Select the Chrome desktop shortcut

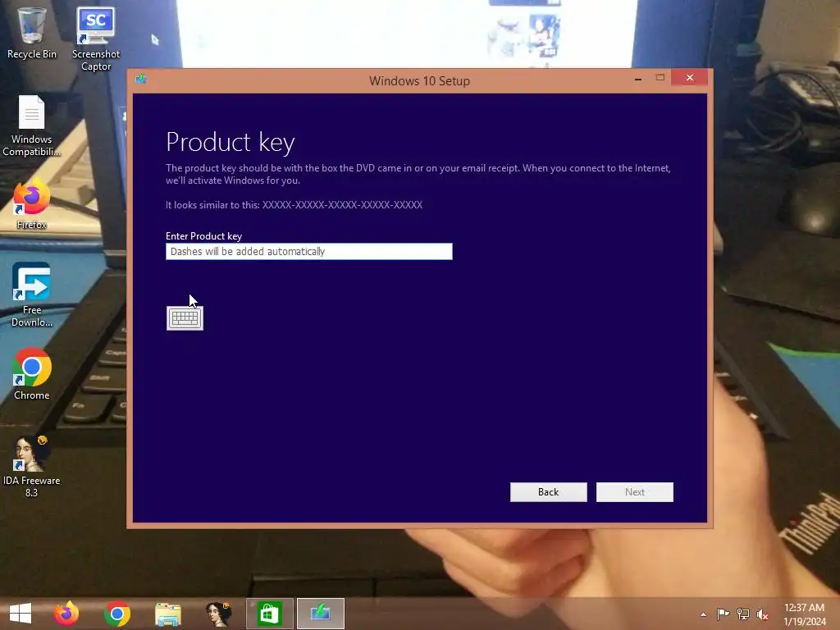(x=32, y=374)
